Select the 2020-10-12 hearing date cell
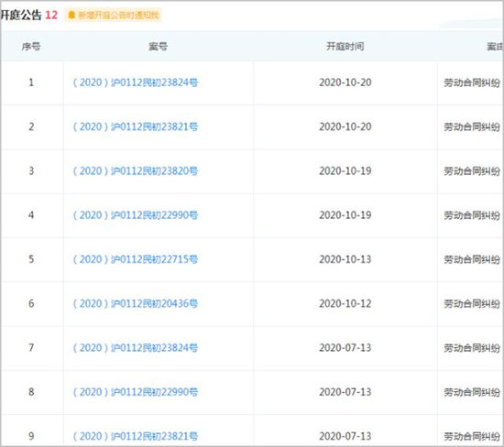The image size is (504, 447). click(x=345, y=304)
